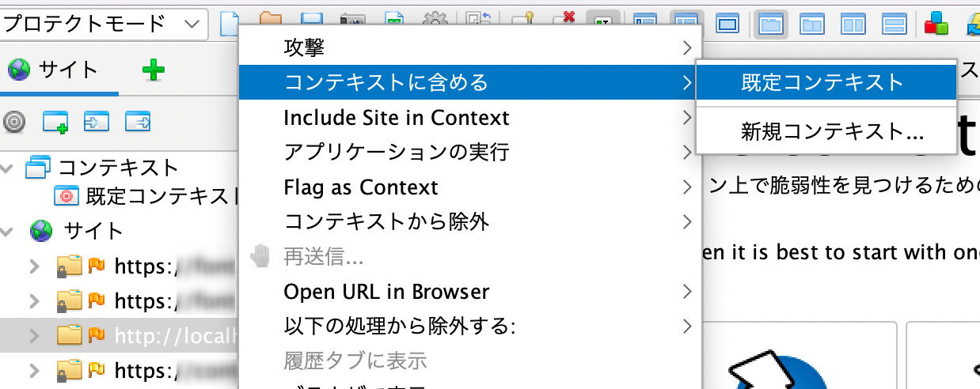This screenshot has width=980, height=389.
Task: Select the full layout icon in toolbar
Action: tap(727, 24)
